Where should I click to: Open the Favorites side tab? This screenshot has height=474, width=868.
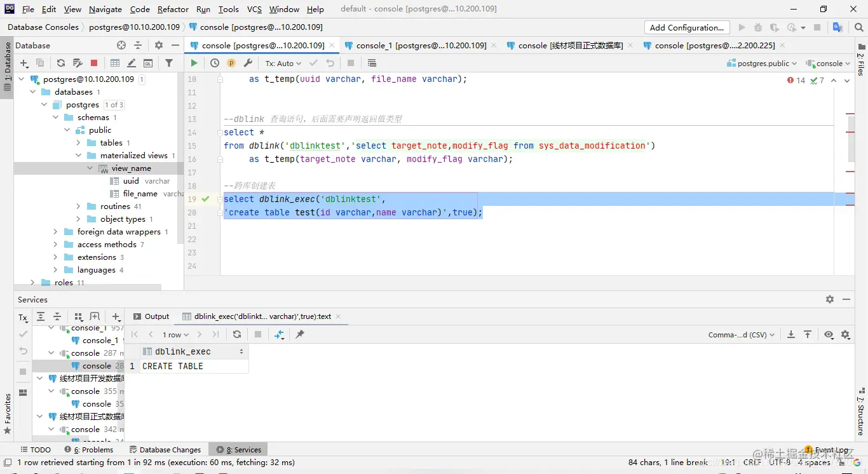[x=7, y=413]
